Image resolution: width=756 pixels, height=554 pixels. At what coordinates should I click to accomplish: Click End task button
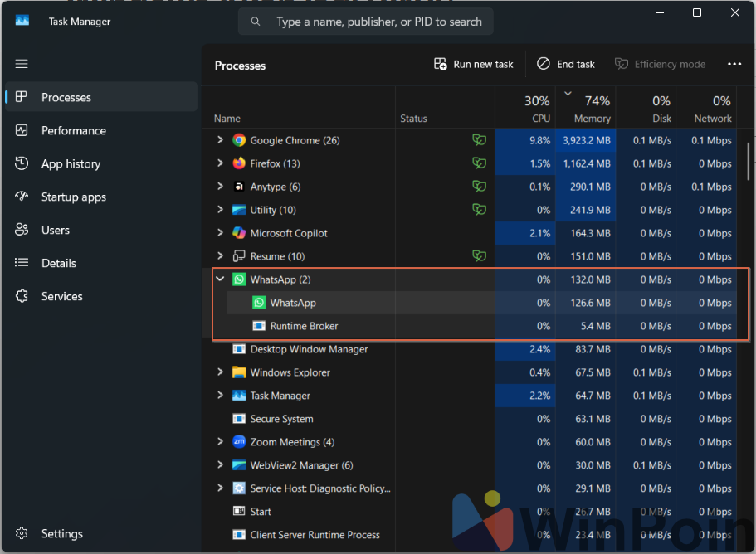[566, 64]
